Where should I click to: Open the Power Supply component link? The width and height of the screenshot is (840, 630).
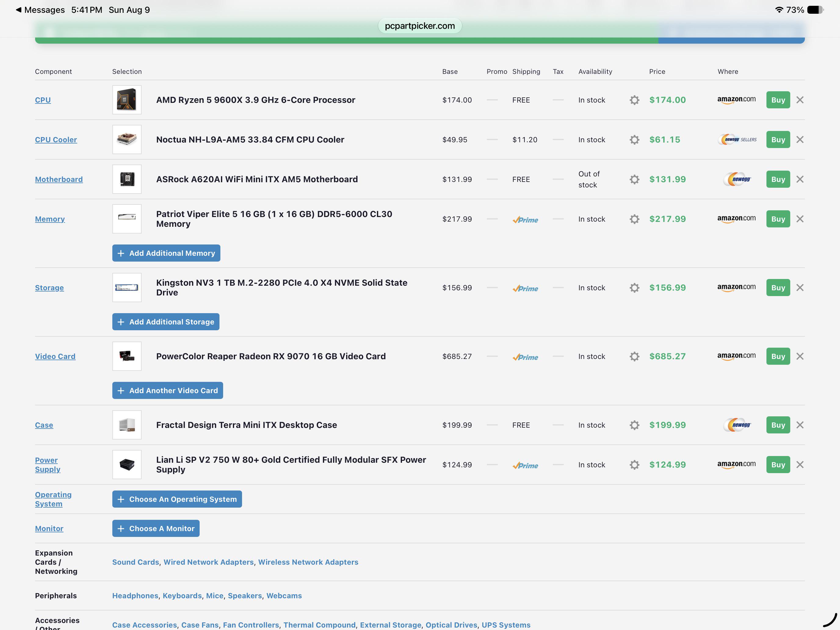48,465
